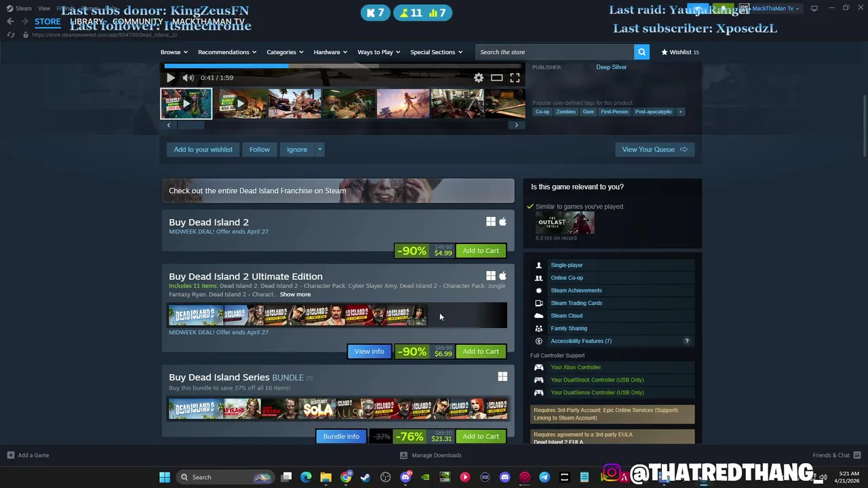
Task: Expand the Categories menu
Action: click(285, 52)
